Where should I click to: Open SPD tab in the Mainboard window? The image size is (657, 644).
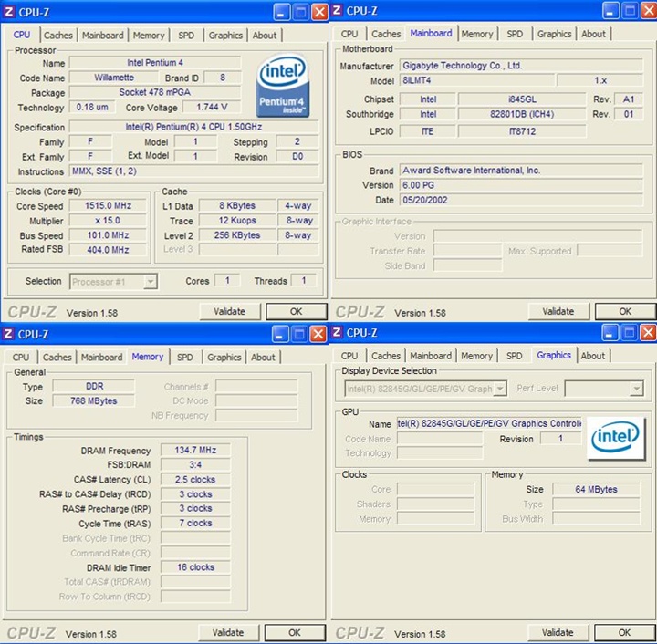pos(515,34)
